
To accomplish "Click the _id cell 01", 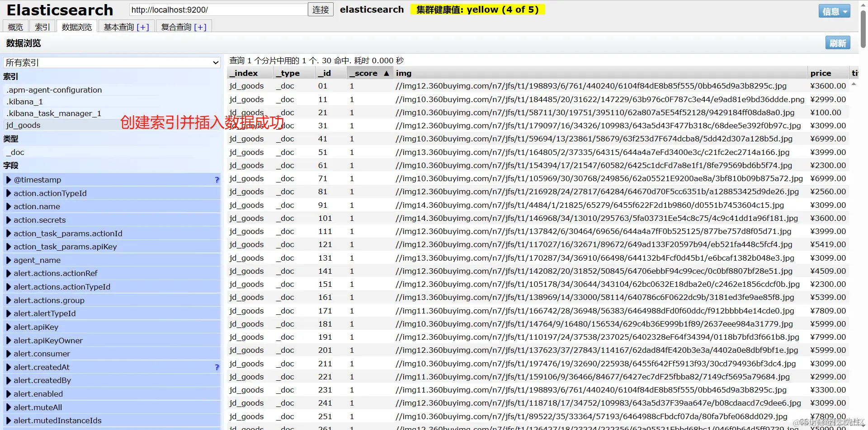I will [x=323, y=86].
